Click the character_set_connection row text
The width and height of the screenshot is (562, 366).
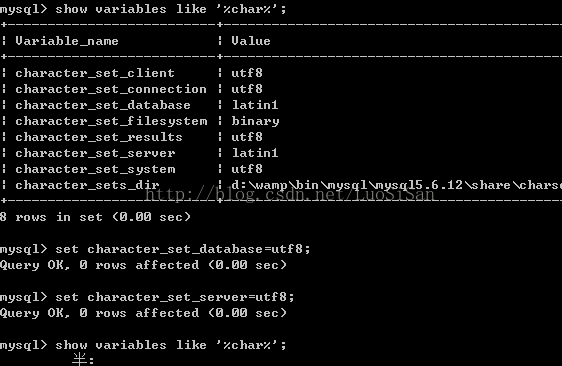pyautogui.click(x=111, y=89)
